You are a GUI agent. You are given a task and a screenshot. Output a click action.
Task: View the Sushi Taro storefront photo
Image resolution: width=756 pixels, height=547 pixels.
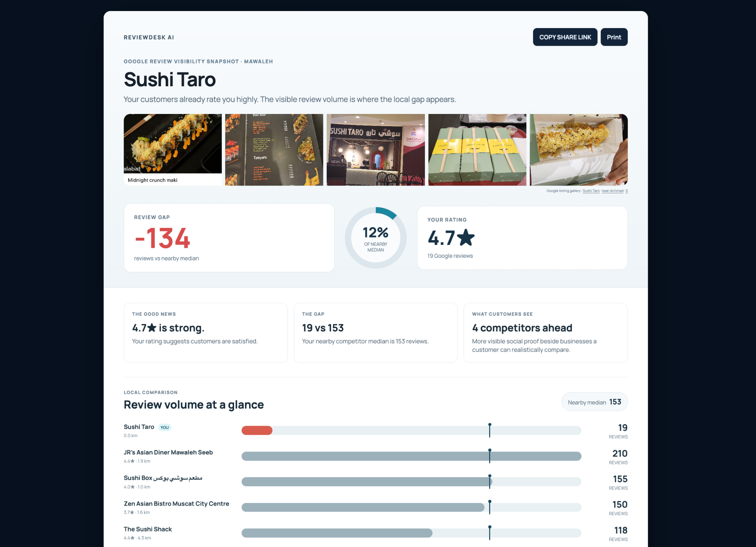(x=376, y=150)
